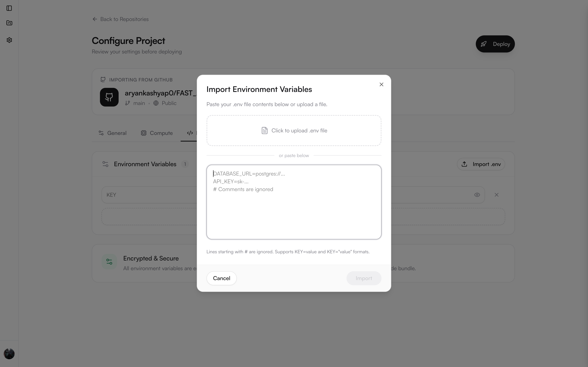Cancel the environment variable import
This screenshot has height=367, width=588.
221,278
